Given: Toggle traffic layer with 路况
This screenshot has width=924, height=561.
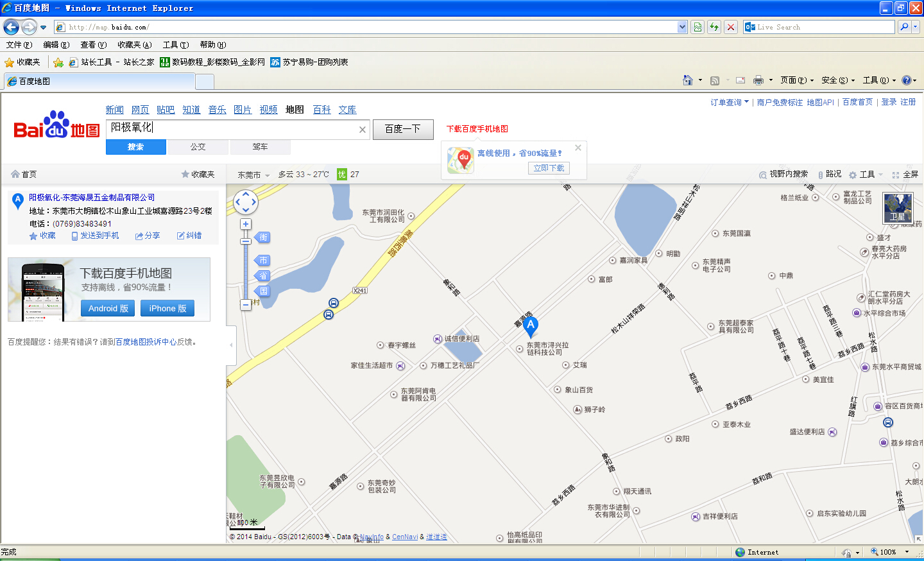Looking at the screenshot, I should click(x=829, y=174).
